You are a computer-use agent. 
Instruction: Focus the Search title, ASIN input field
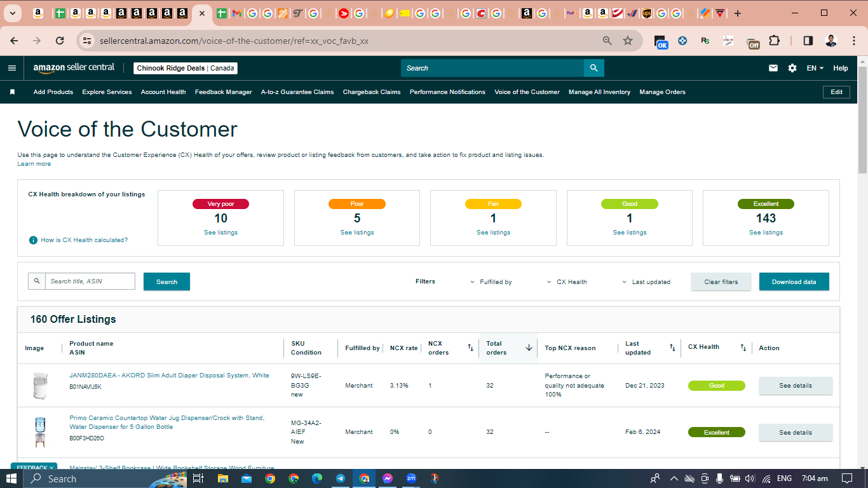click(90, 281)
